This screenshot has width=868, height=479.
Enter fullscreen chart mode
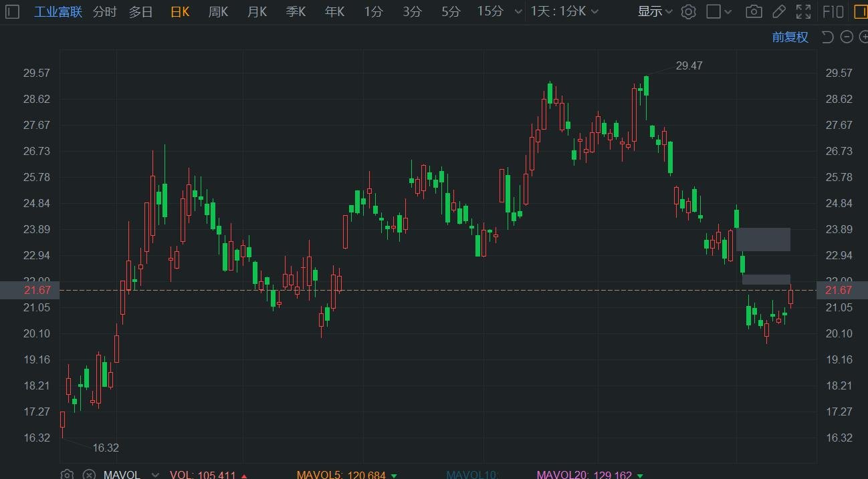(x=804, y=11)
